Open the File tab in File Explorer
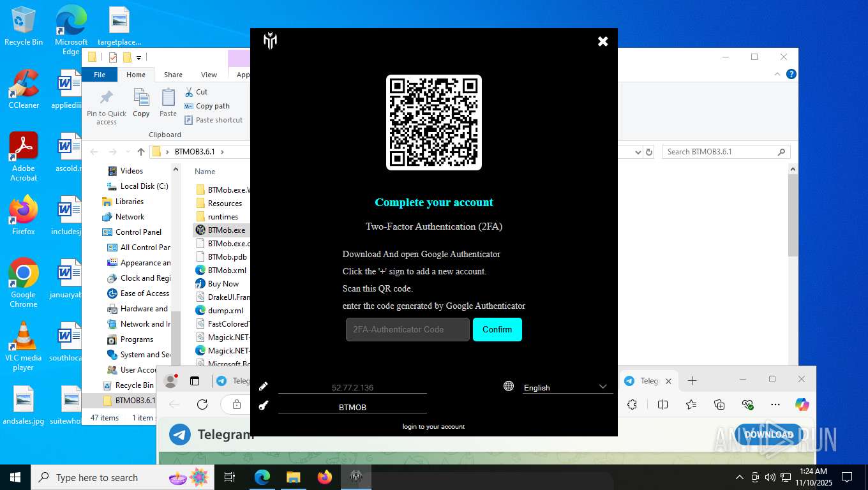Viewport: 868px width, 490px height. [x=100, y=75]
